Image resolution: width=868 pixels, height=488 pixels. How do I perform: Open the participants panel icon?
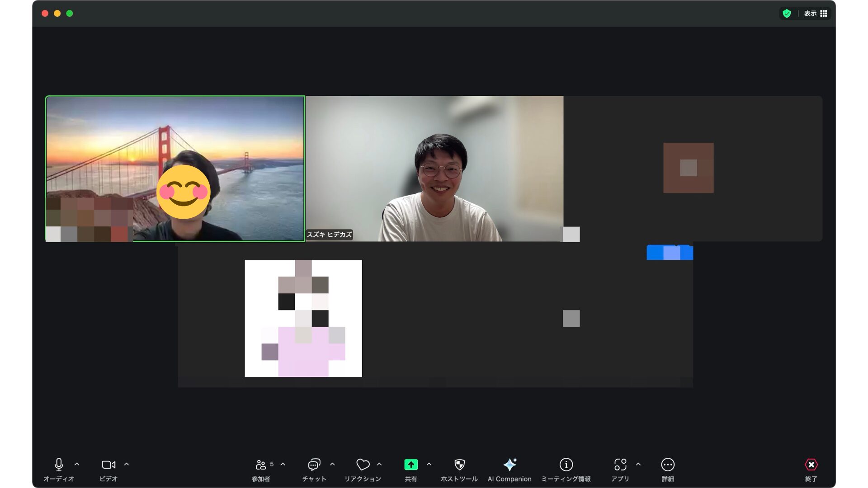tap(261, 465)
